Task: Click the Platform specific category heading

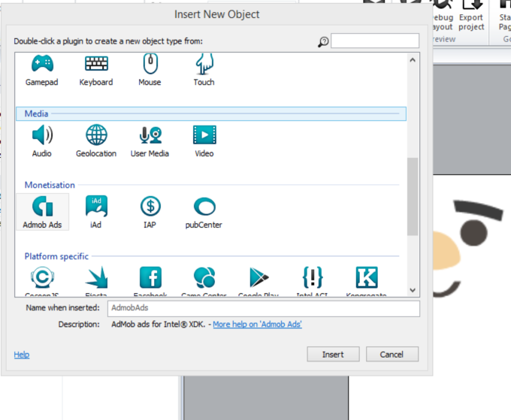Action: pyautogui.click(x=56, y=256)
